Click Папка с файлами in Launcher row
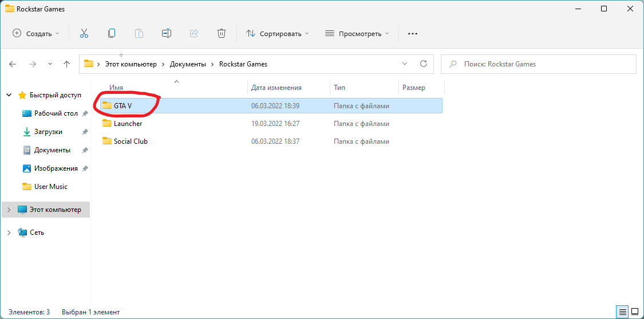 [361, 123]
